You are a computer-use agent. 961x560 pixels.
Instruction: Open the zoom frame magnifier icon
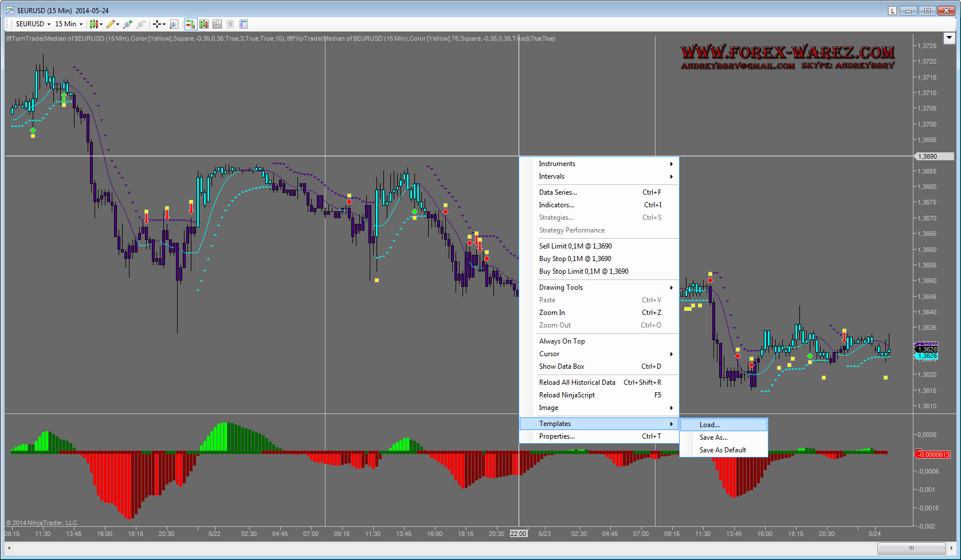pos(174,24)
